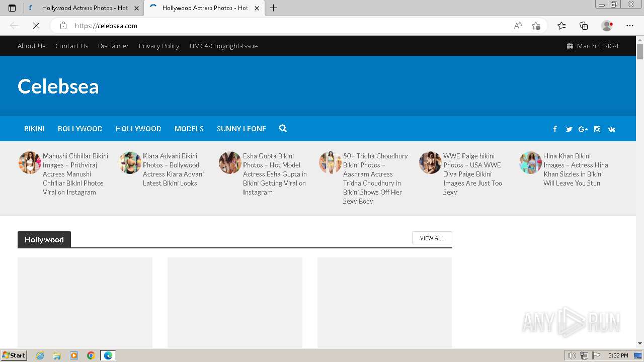Visit Celebsea VK icon
Image resolution: width=644 pixels, height=362 pixels.
tap(611, 129)
